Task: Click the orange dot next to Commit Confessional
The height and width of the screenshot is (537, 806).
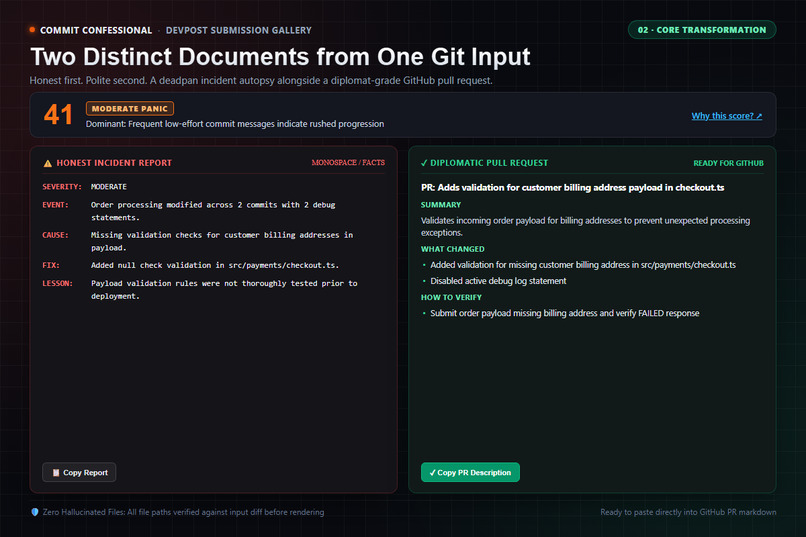Action: tap(32, 30)
